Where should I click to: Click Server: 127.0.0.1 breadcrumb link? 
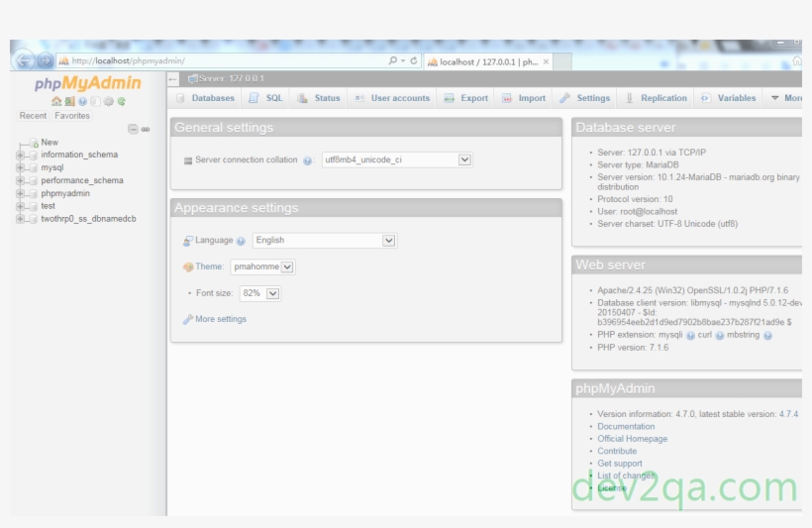pos(231,79)
